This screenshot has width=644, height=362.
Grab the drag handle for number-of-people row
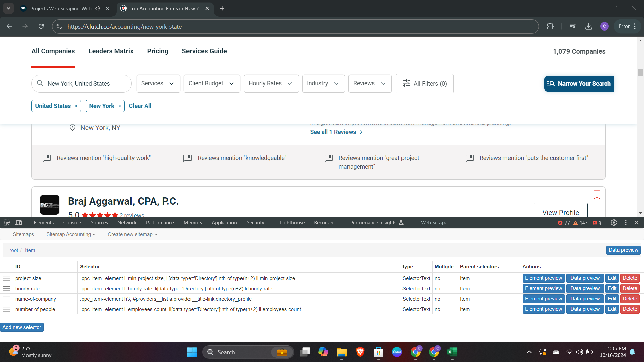click(6, 309)
